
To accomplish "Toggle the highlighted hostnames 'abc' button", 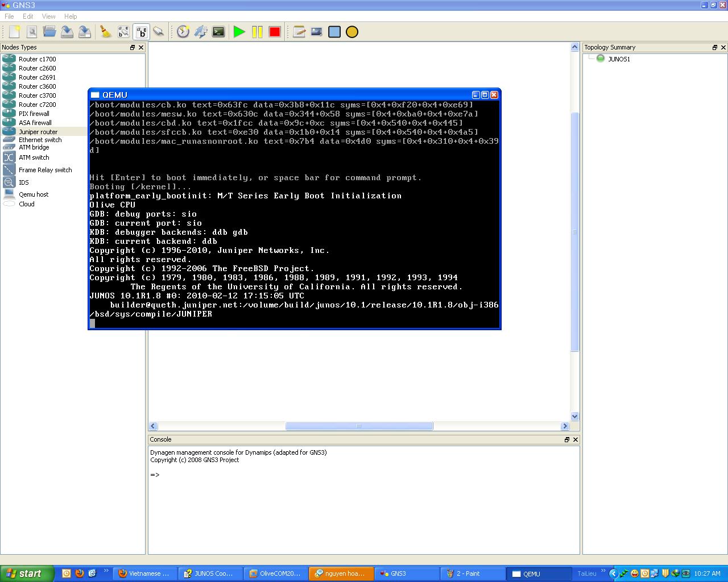I will 141,32.
